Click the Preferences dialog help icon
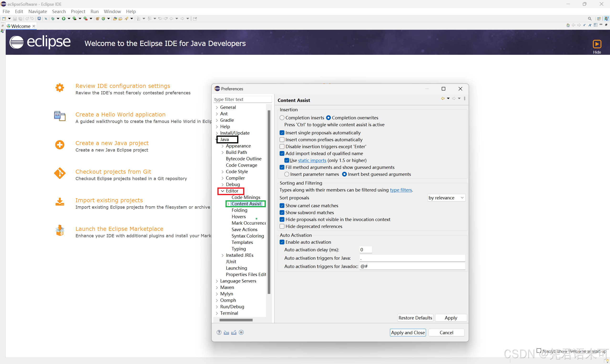This screenshot has width=610, height=364. [219, 332]
